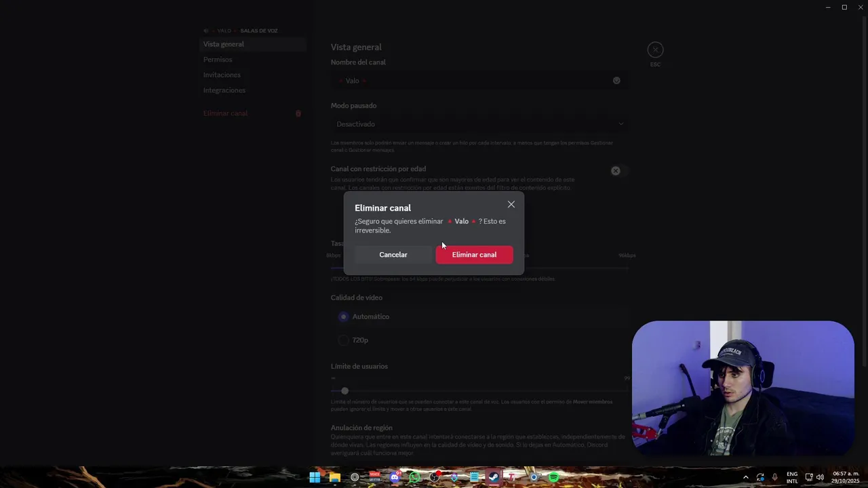
Task: Open the Invitaciones sidebar tab
Action: coord(253,75)
